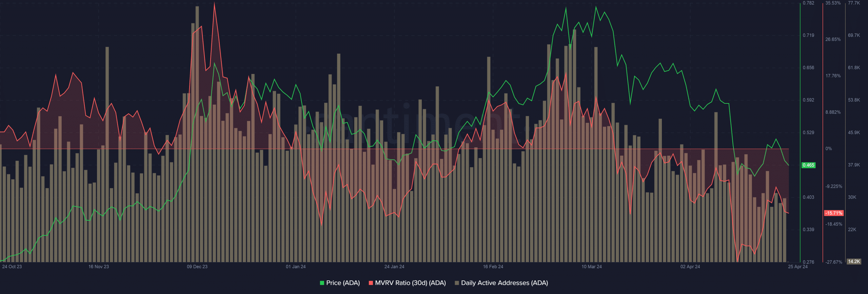Image resolution: width=868 pixels, height=294 pixels.
Task: Toggle the MVRV Ratio (30d) (ADA) legend entry
Action: pos(407,283)
